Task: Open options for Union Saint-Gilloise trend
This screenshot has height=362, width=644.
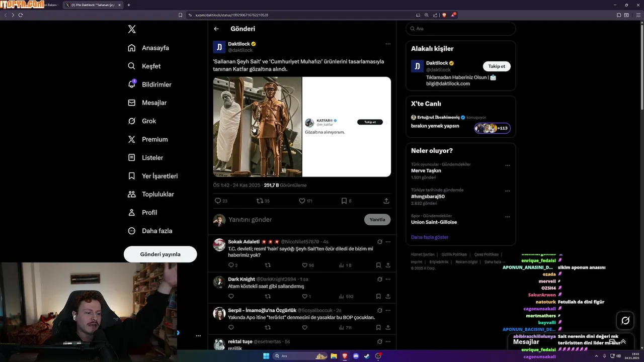Action: pos(508,217)
